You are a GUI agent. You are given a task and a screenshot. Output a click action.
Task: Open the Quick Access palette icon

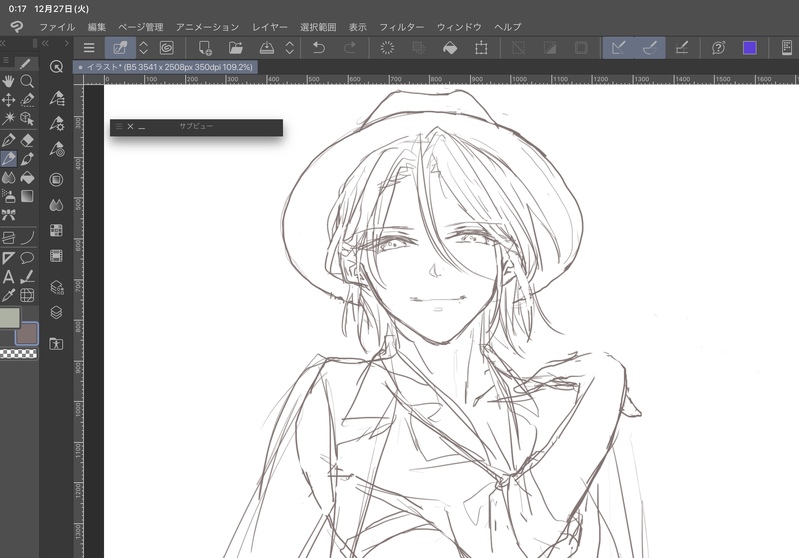pos(57,67)
